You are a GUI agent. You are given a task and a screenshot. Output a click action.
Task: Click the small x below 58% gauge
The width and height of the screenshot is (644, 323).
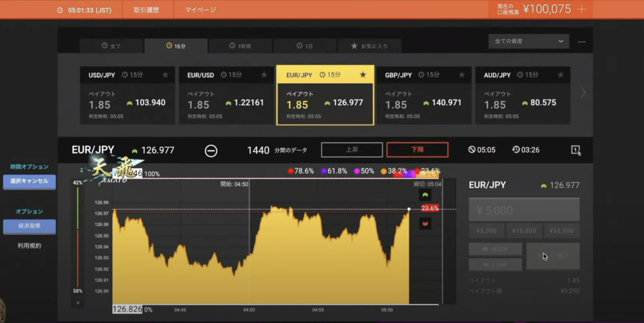point(78,303)
